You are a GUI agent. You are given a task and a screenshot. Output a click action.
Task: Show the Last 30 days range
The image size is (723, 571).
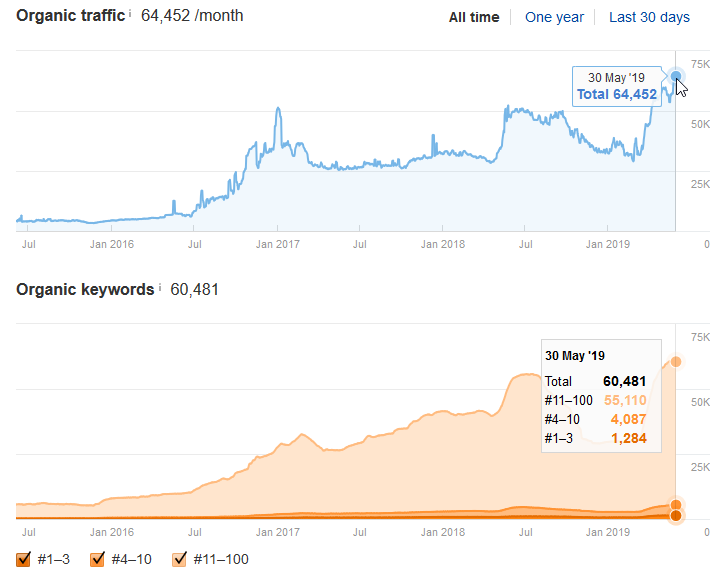(649, 17)
